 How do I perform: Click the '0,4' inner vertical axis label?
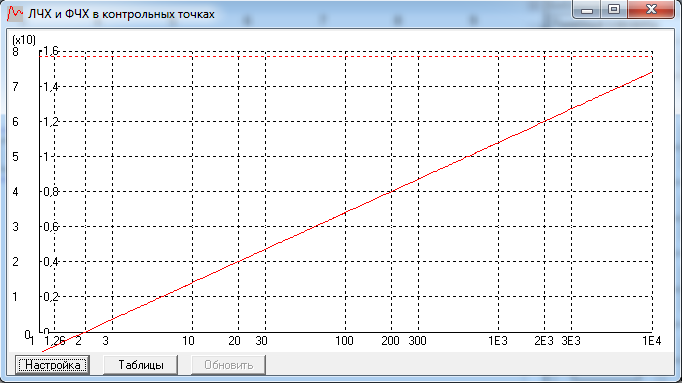[50, 262]
